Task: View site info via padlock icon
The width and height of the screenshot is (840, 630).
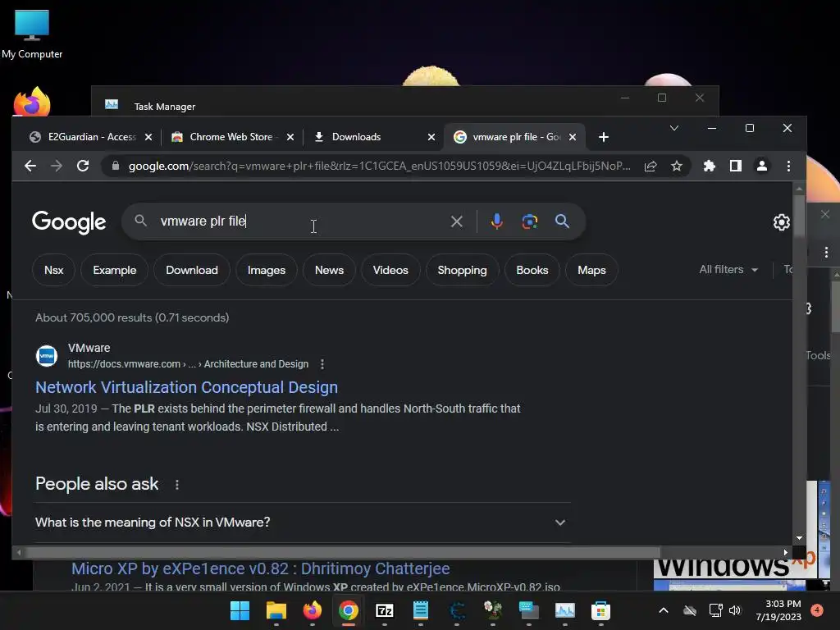Action: pos(115,166)
